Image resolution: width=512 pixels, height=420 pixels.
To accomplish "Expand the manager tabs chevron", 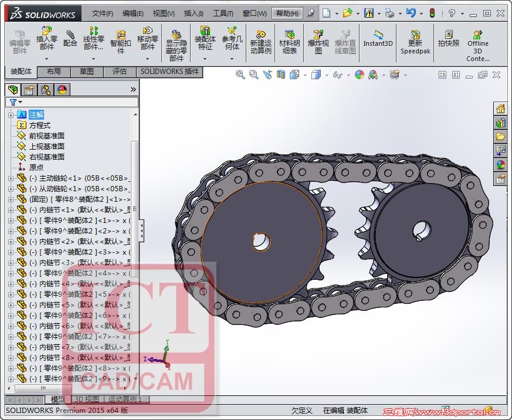I will click(x=133, y=90).
